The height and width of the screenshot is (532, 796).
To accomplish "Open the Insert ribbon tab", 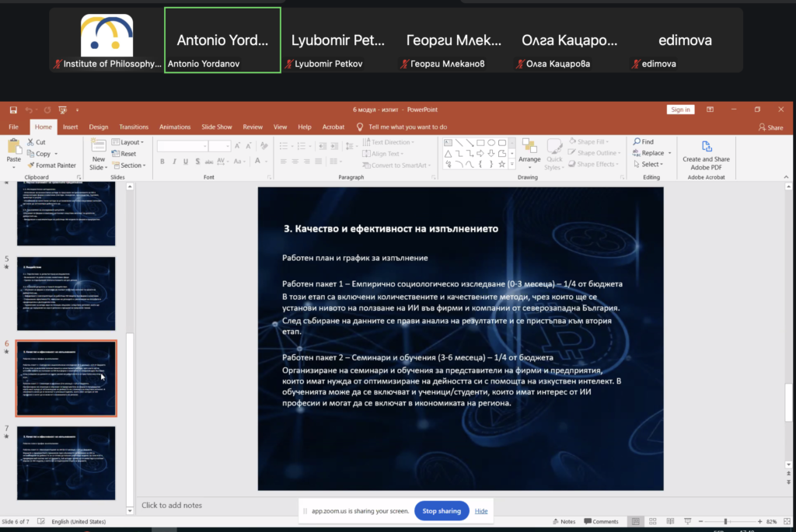I will 70,127.
